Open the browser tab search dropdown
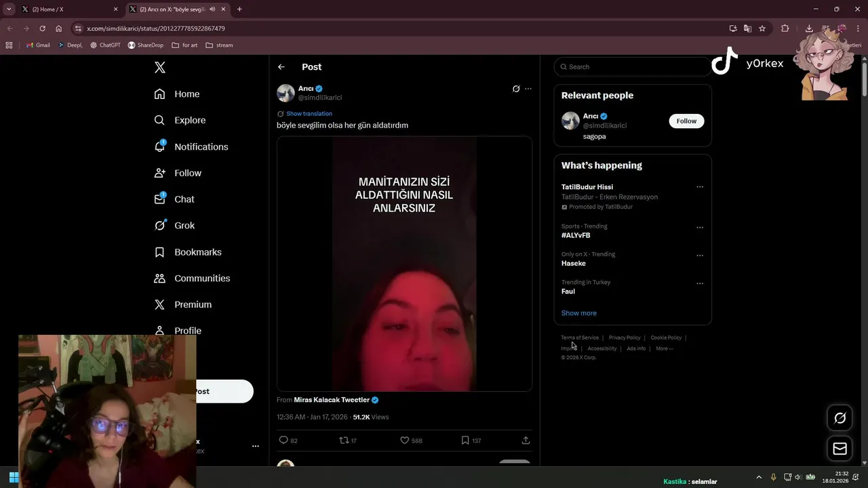868x488 pixels. pyautogui.click(x=9, y=9)
